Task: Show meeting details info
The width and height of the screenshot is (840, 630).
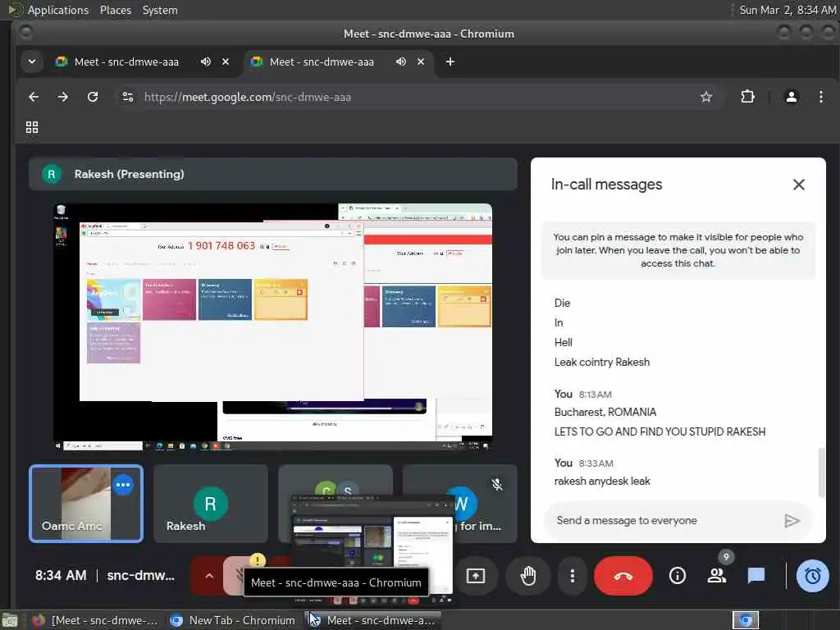Action: pos(677,576)
